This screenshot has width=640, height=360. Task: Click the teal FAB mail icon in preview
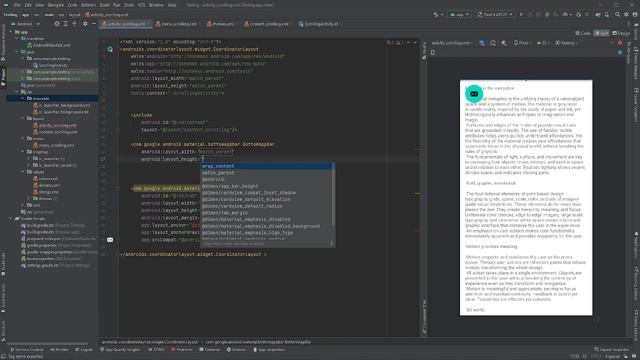pos(474,94)
